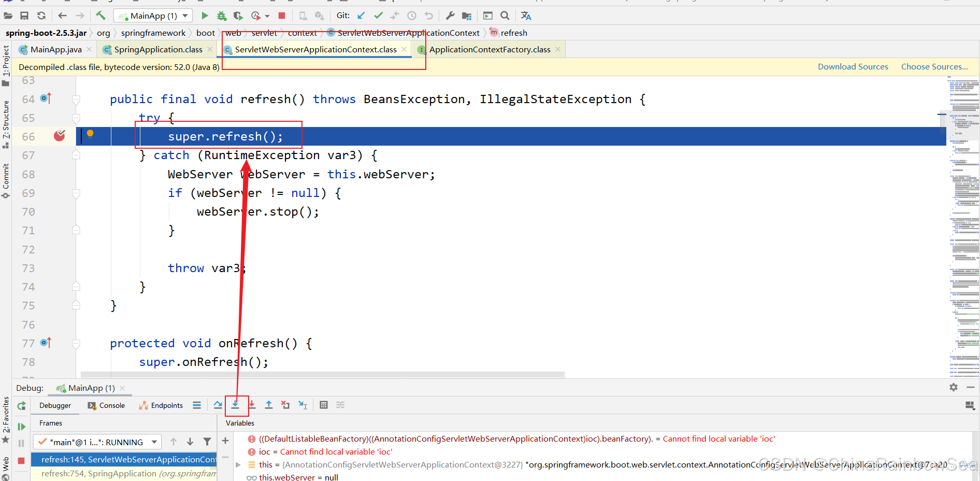The width and height of the screenshot is (980, 481).
Task: Click the green Debug bug icon in toolbar
Action: click(x=222, y=16)
